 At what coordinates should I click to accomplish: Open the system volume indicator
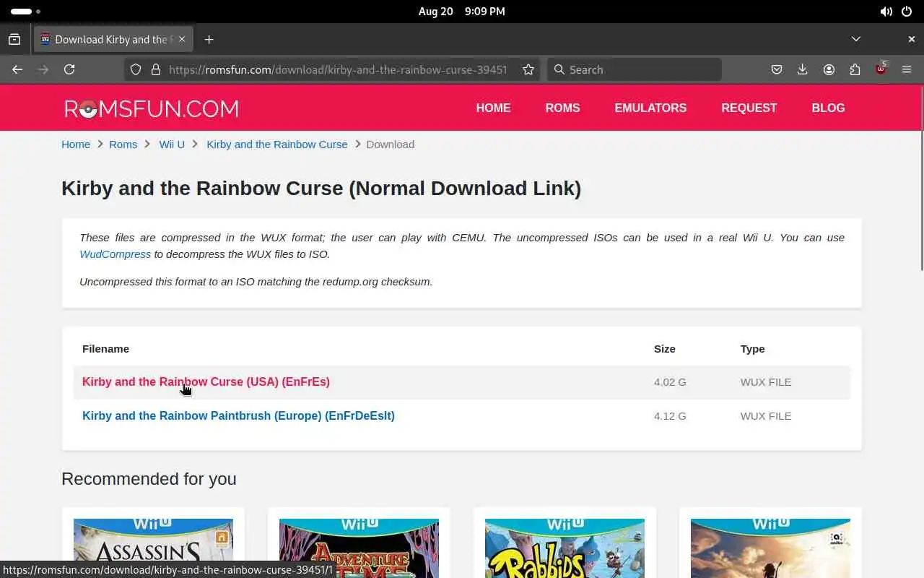pos(886,12)
